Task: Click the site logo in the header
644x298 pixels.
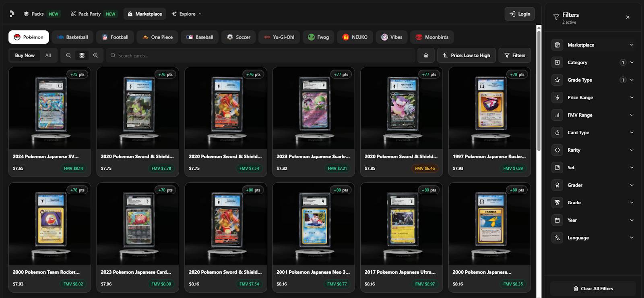Action: point(12,14)
